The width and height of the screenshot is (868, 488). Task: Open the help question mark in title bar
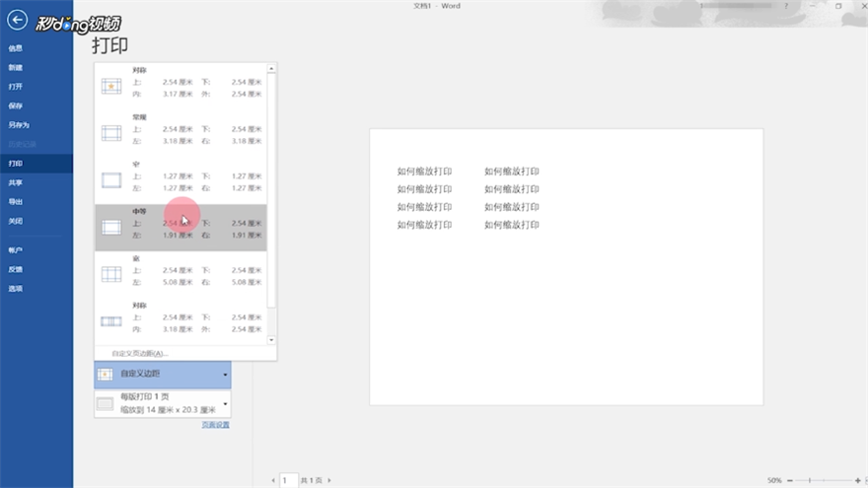786,6
